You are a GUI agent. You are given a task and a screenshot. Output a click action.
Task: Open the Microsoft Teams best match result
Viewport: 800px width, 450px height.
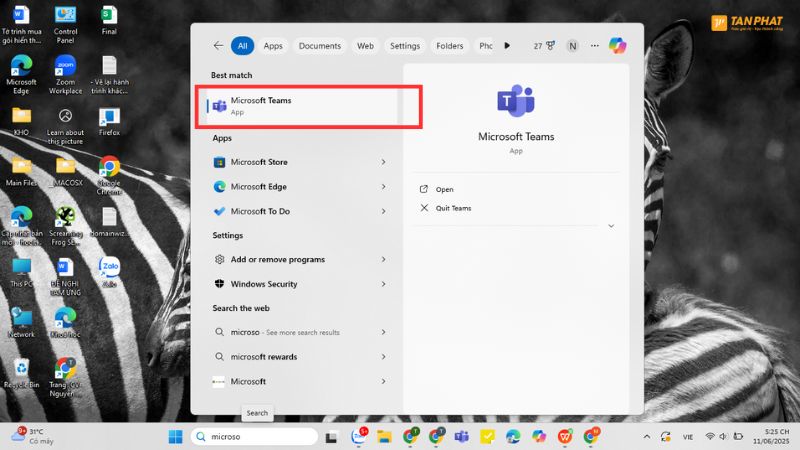[x=302, y=106]
